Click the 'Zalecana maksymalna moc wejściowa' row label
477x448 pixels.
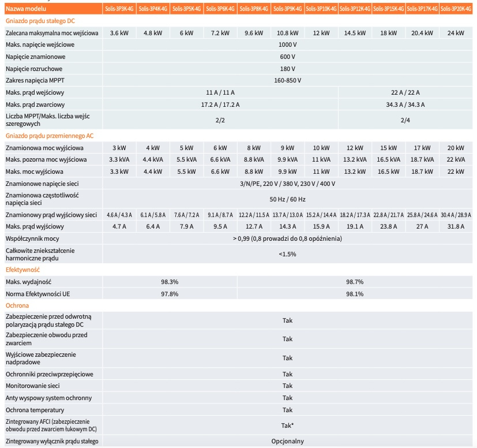[52, 33]
